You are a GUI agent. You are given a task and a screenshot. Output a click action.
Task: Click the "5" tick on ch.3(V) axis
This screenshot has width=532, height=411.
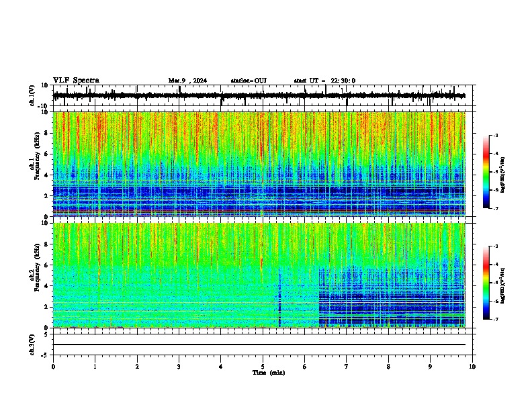point(46,334)
